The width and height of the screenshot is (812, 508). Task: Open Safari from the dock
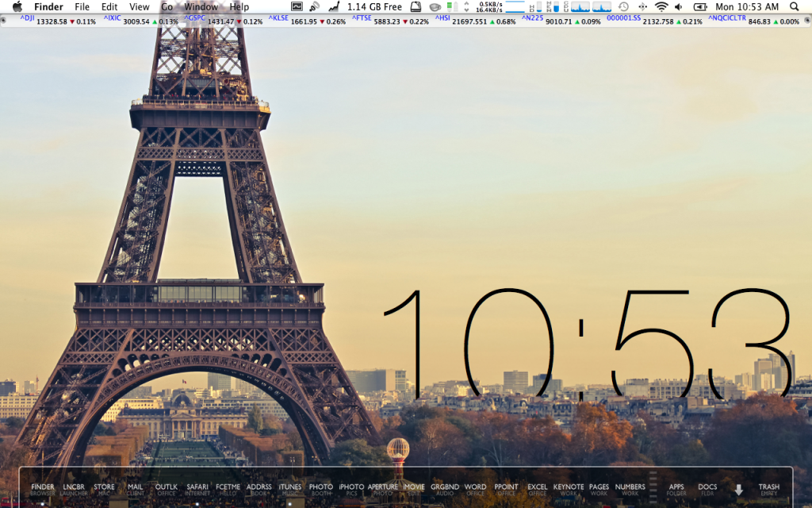[197, 489]
